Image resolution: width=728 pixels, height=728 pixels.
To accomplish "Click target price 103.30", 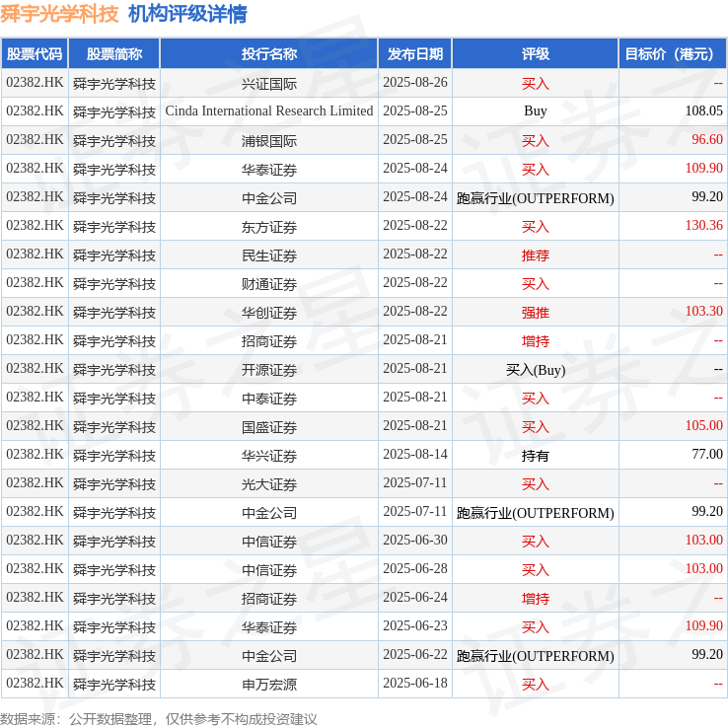I will click(704, 311).
